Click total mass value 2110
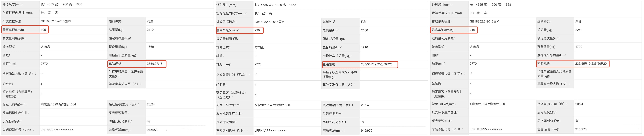The height and width of the screenshot is (136, 644). (150, 30)
